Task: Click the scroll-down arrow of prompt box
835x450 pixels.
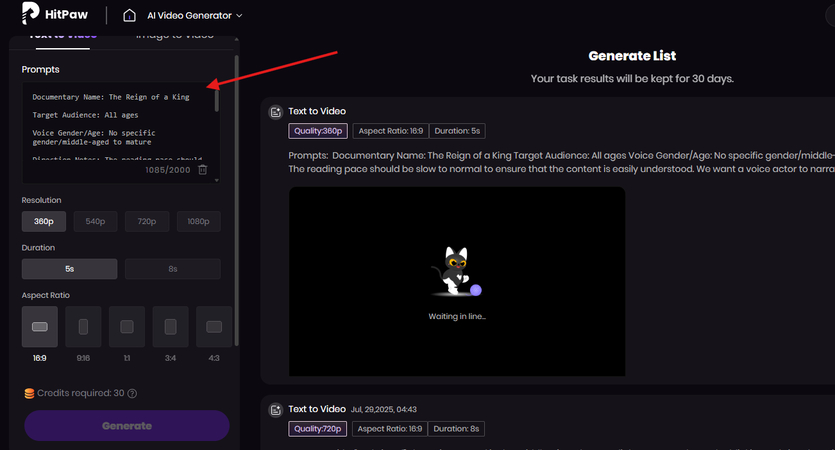Action: (217, 181)
